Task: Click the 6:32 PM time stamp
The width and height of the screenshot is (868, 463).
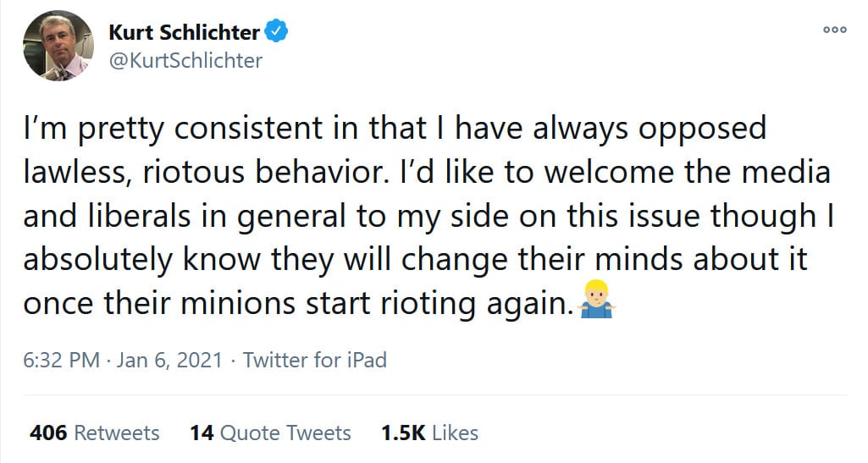Action: [x=62, y=360]
